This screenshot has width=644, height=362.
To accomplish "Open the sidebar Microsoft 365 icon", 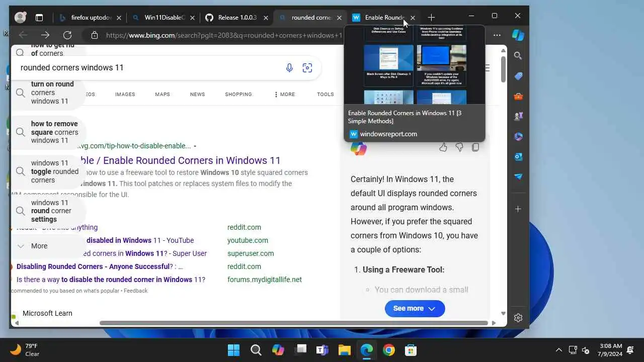I will click(518, 136).
